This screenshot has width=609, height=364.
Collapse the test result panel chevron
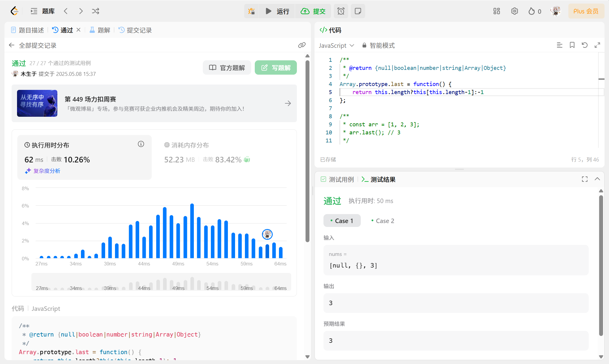coord(597,179)
